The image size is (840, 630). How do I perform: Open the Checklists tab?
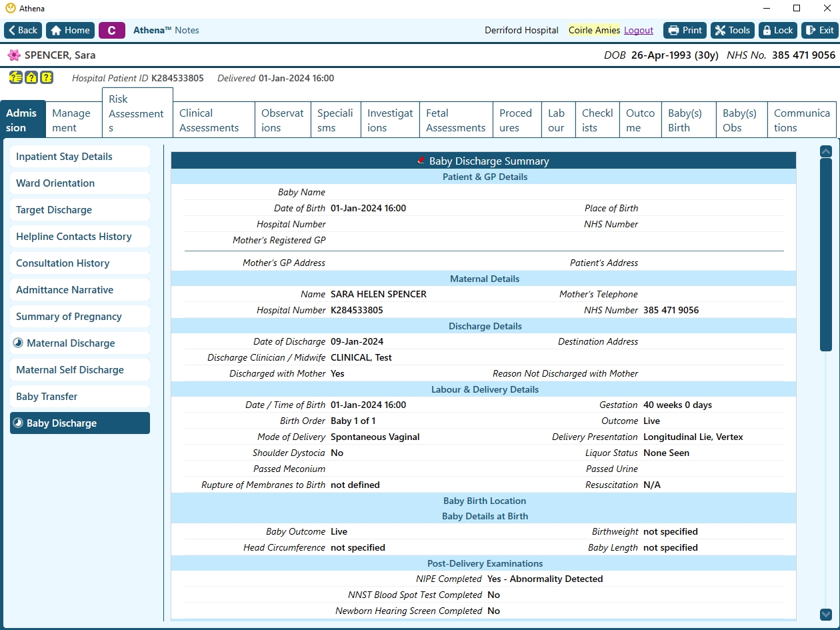pos(597,120)
